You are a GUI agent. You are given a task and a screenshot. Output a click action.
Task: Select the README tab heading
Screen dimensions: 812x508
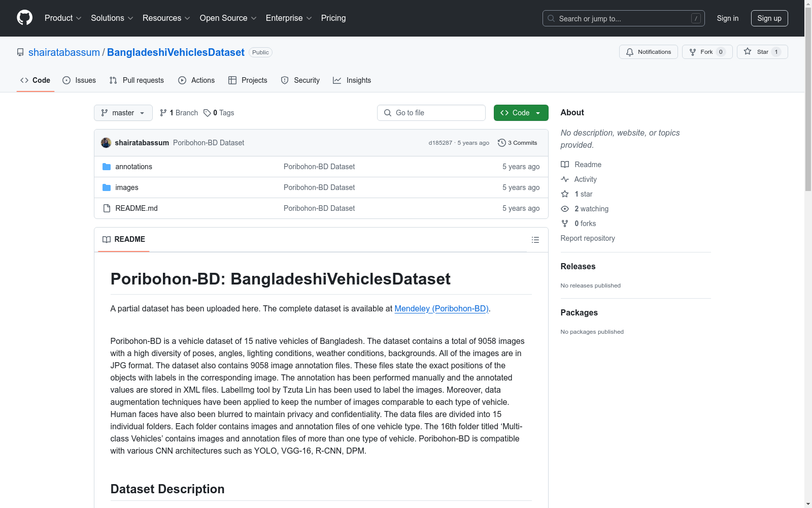coord(124,239)
